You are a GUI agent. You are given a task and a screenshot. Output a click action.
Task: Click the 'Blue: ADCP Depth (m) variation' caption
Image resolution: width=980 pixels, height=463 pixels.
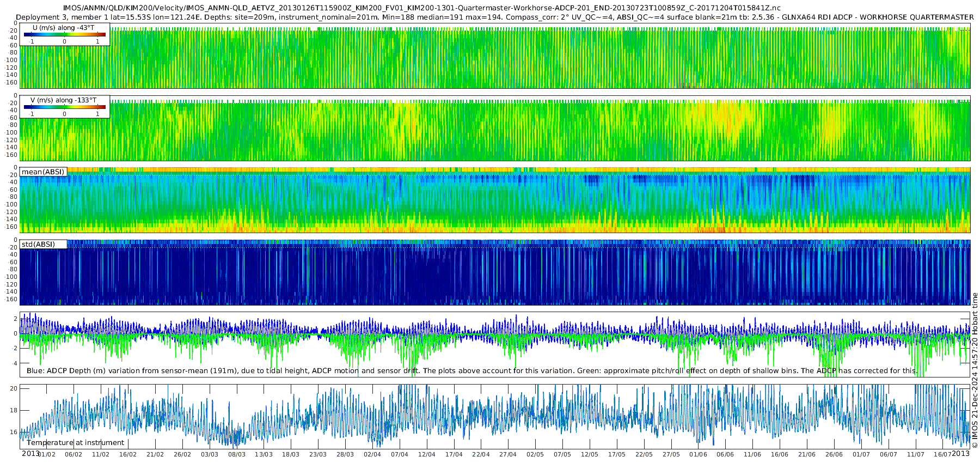[472, 371]
